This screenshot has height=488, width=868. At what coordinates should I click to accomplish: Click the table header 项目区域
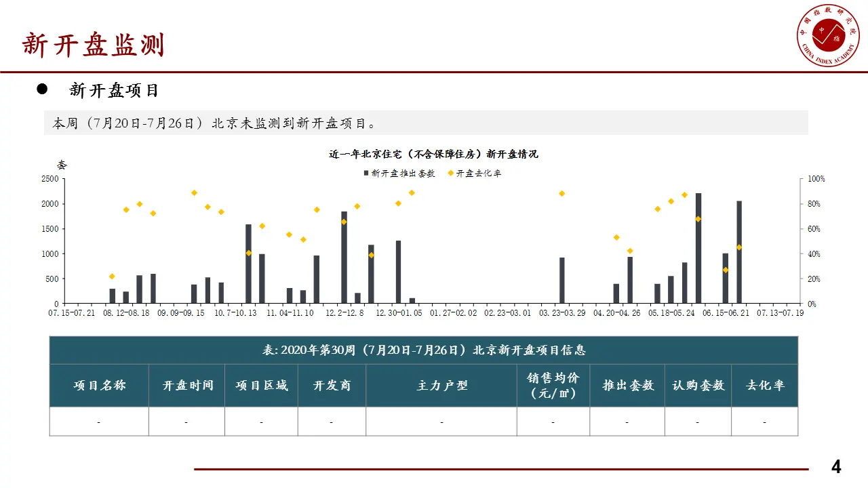(x=262, y=386)
